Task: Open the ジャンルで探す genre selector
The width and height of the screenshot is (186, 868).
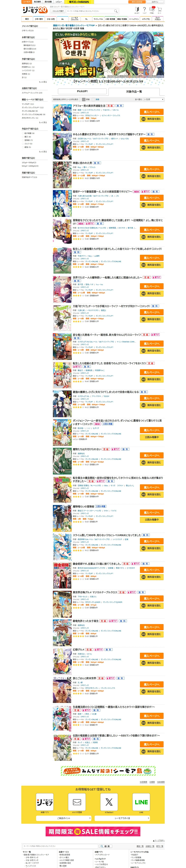Action: pyautogui.click(x=58, y=11)
